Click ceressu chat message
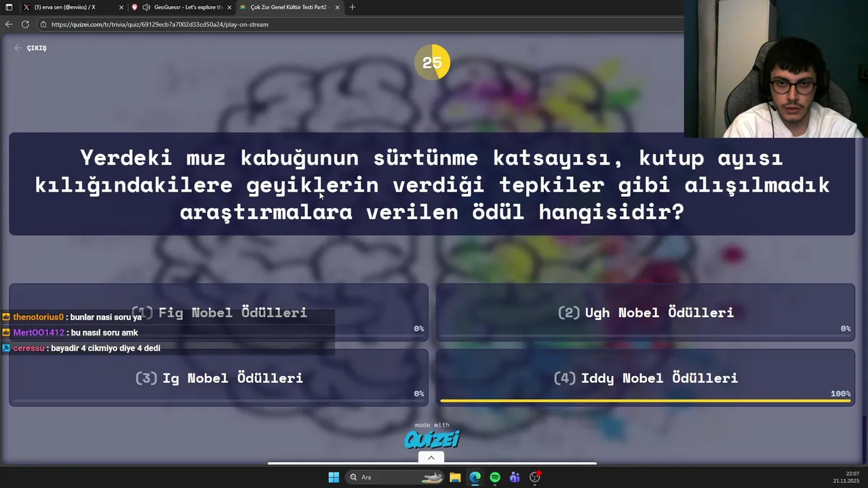 pos(81,348)
